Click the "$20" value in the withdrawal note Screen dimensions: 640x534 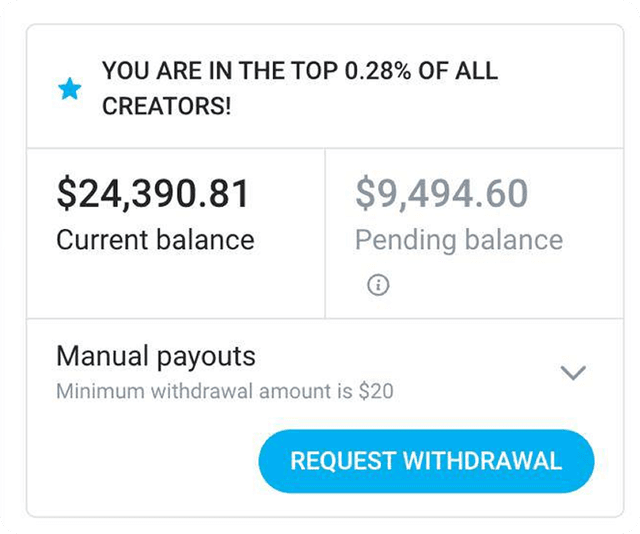coord(376,391)
